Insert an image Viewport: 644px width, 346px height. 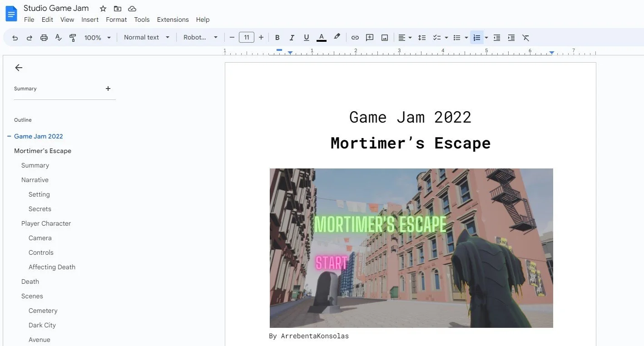pos(385,38)
